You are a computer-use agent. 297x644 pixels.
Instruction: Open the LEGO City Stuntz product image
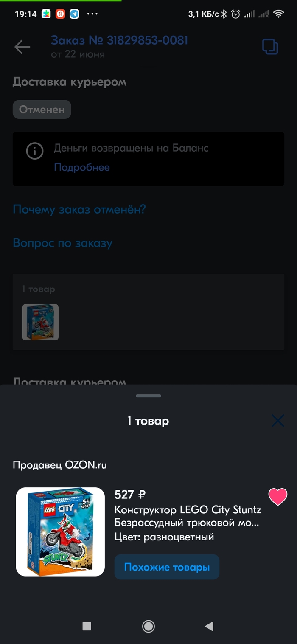click(x=60, y=532)
